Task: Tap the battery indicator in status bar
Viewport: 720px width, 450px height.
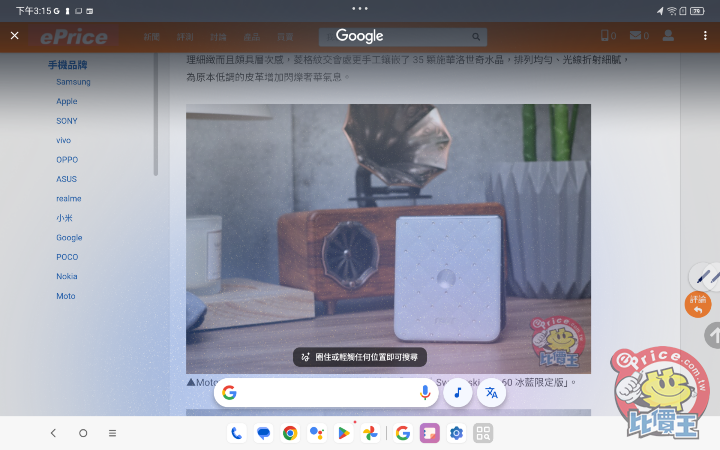Action: click(x=697, y=11)
